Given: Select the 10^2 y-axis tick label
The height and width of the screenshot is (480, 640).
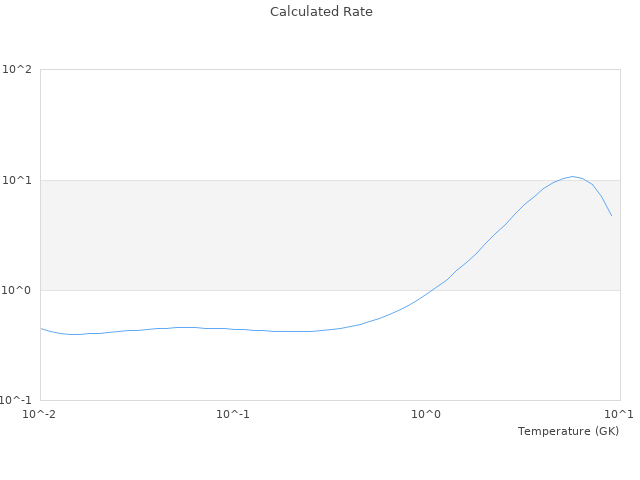Looking at the screenshot, I should pyautogui.click(x=17, y=70).
